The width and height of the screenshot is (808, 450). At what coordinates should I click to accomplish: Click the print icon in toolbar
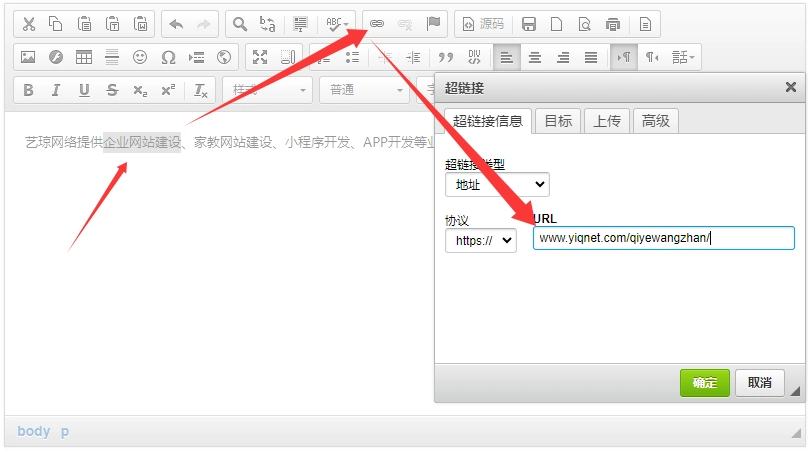(613, 23)
